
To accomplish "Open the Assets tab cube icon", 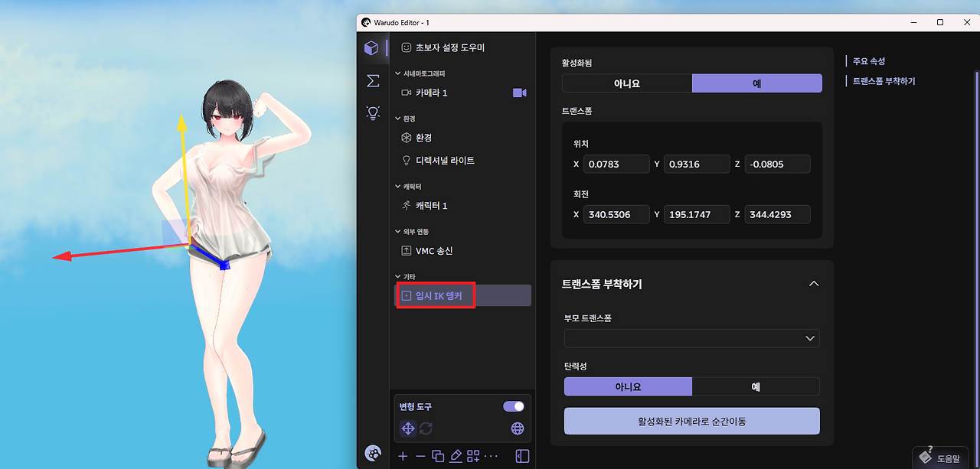I will [371, 48].
